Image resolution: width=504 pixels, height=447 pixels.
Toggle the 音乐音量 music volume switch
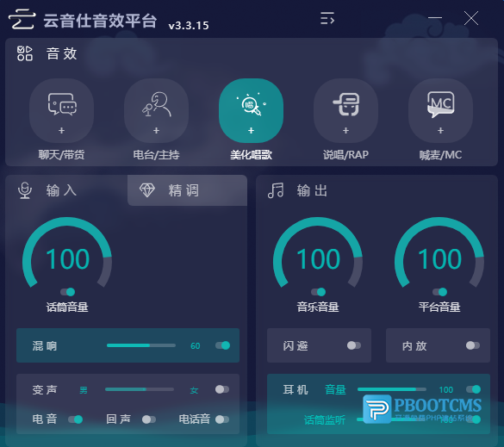coord(318,292)
